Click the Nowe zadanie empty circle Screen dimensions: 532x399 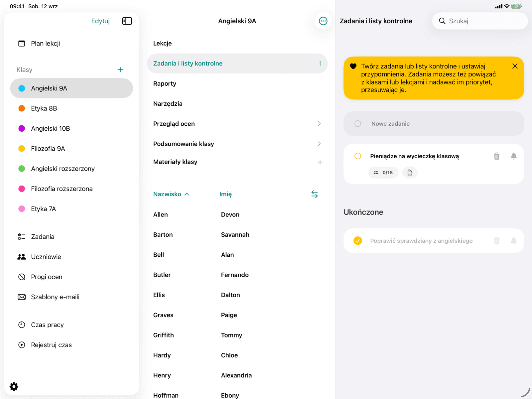[358, 124]
